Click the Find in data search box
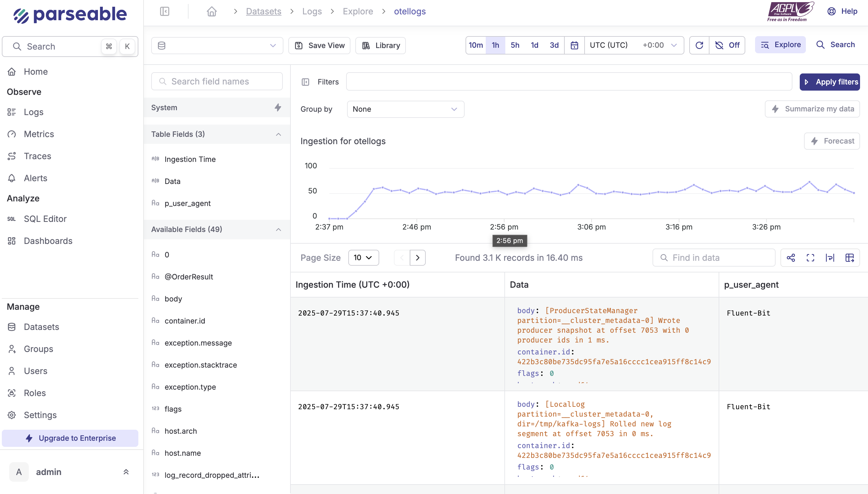868x494 pixels. pyautogui.click(x=714, y=258)
